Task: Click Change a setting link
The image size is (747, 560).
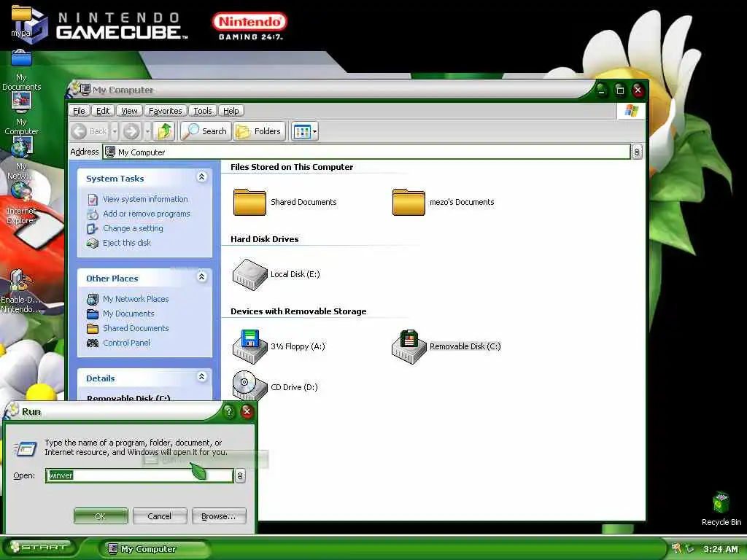Action: click(133, 228)
